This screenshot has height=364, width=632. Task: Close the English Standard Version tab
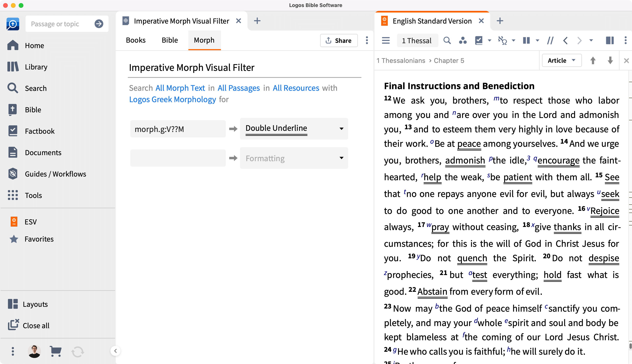coord(481,21)
